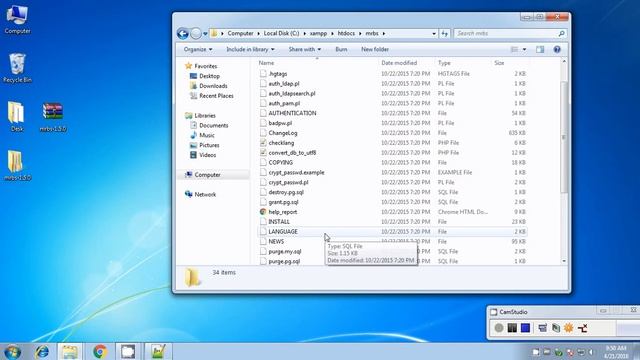Open Downloads in the navigation pane
640x360 pixels.
click(x=213, y=86)
